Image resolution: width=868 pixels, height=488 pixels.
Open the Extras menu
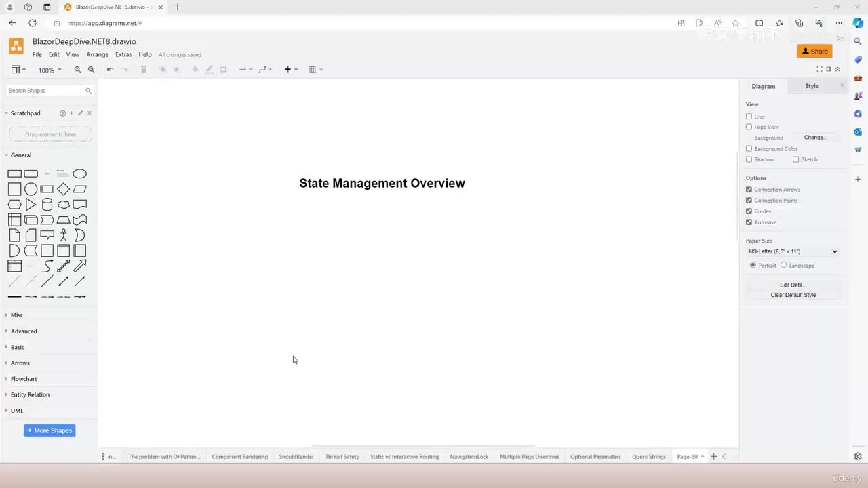click(x=123, y=54)
